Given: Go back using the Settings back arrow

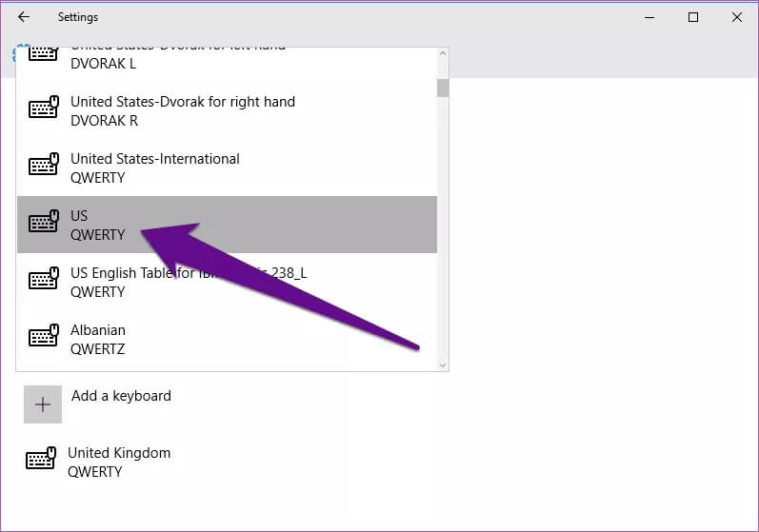Looking at the screenshot, I should pos(23,17).
